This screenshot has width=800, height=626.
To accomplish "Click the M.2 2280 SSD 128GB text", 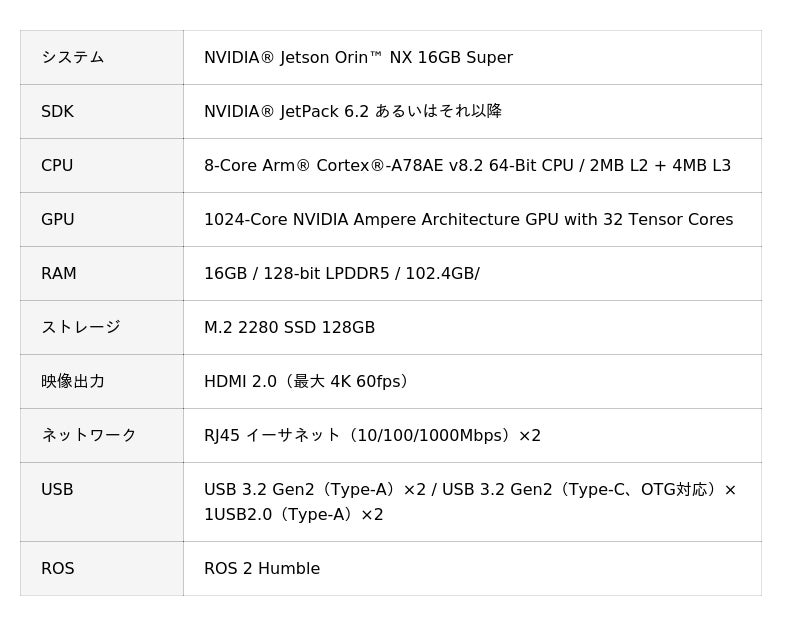I will [x=289, y=327].
